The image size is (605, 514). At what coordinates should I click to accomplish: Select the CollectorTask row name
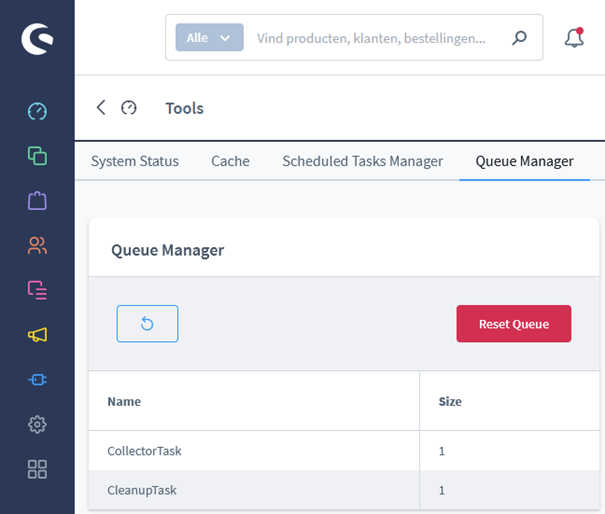(x=144, y=451)
